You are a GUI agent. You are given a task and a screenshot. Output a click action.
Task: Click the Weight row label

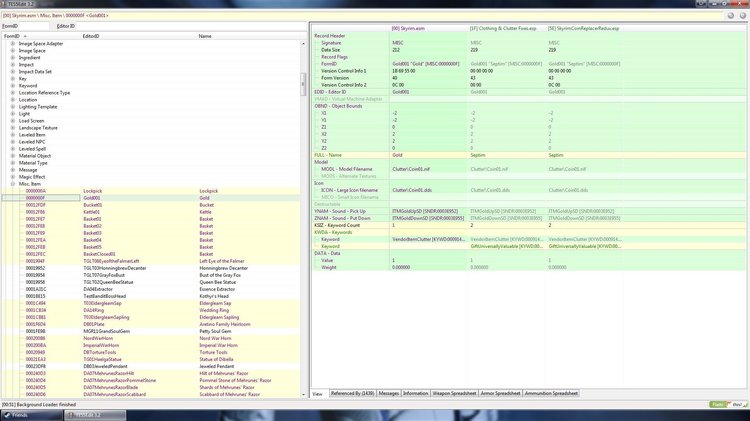pos(329,267)
